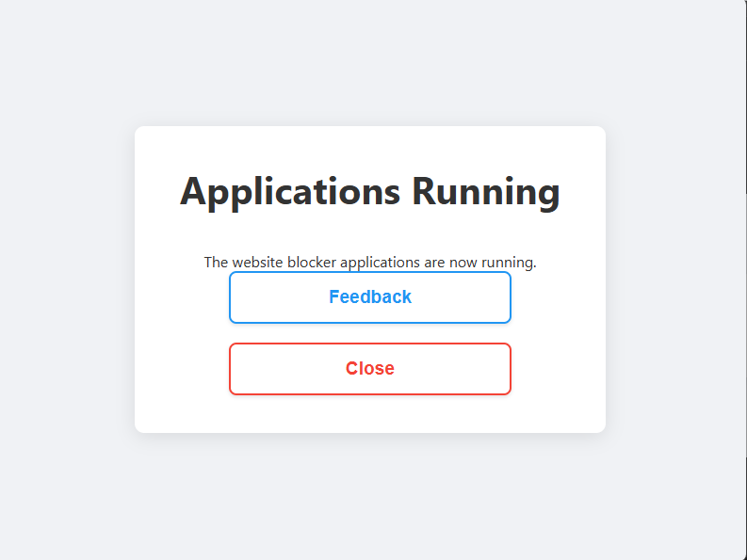The width and height of the screenshot is (747, 560).
Task: Click the word 'Applications' in the heading
Action: [x=290, y=191]
